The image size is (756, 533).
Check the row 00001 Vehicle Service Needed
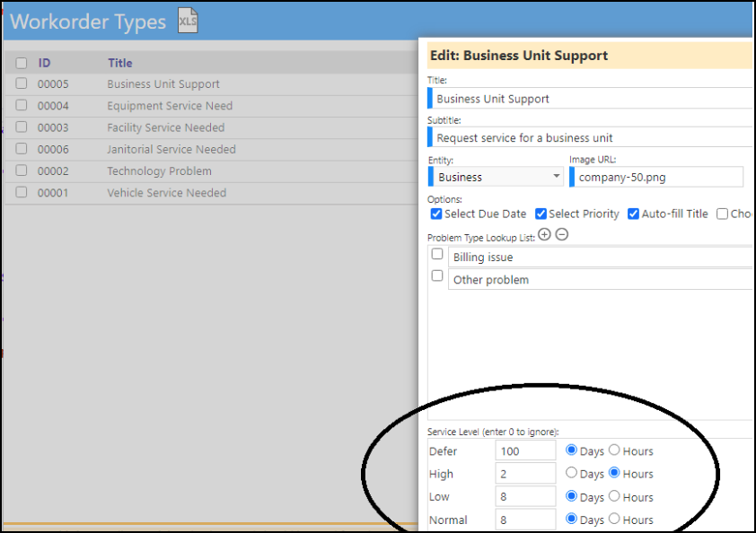[x=22, y=192]
